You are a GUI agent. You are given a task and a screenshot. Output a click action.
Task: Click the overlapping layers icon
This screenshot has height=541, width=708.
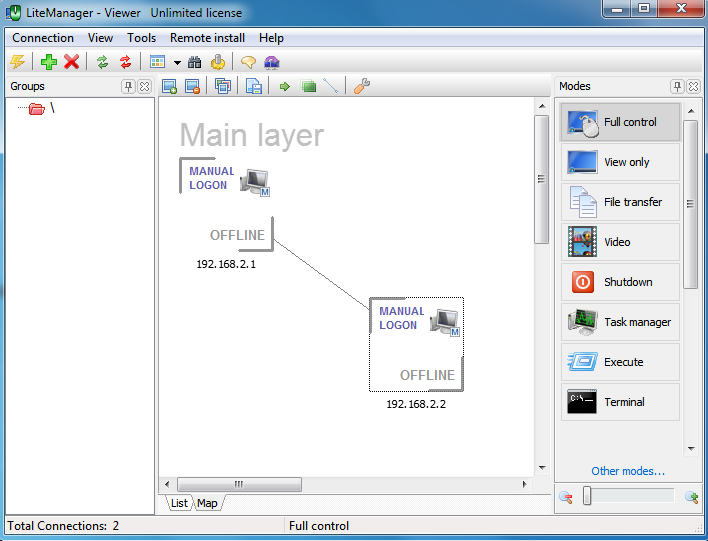(223, 86)
